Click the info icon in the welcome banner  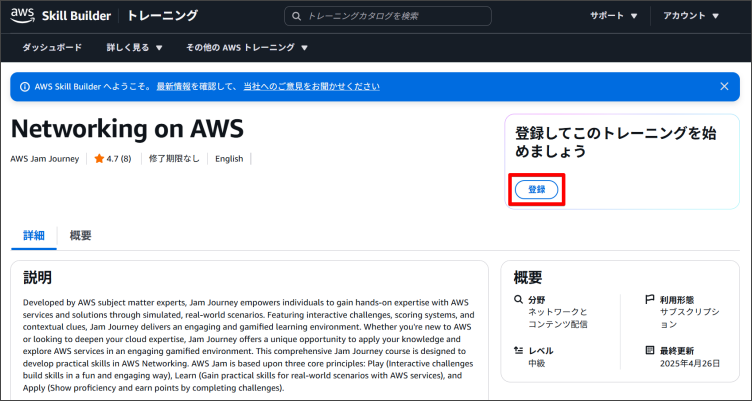(x=24, y=86)
